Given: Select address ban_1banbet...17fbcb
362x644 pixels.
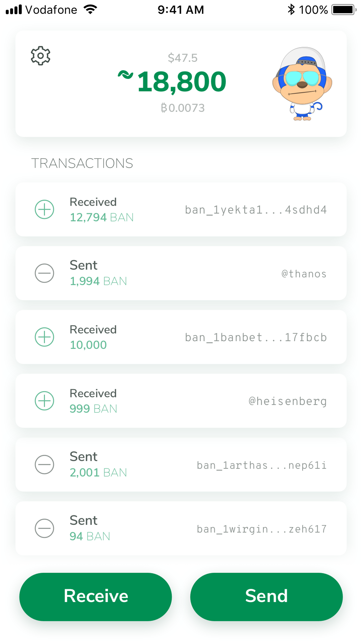Looking at the screenshot, I should [x=256, y=337].
